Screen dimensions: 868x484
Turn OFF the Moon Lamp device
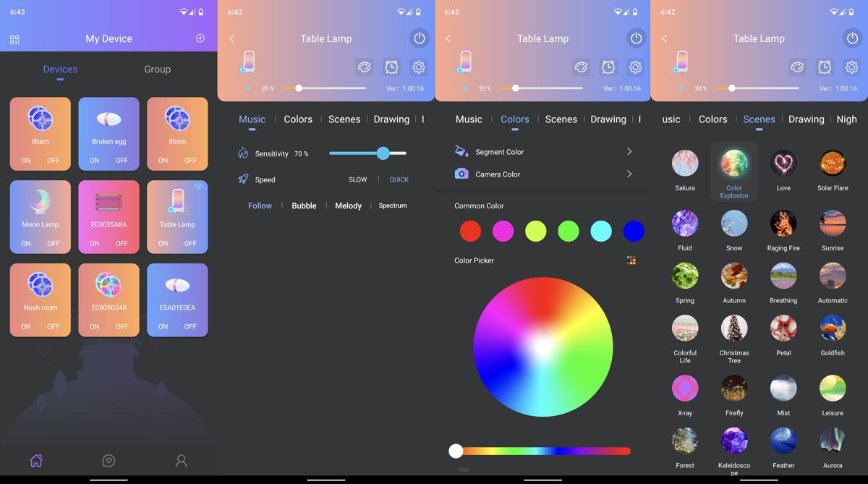[x=54, y=244]
